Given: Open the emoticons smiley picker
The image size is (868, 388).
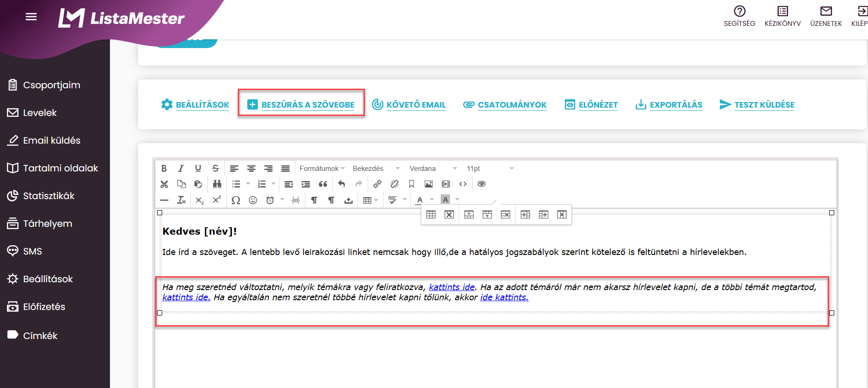Looking at the screenshot, I should (253, 200).
